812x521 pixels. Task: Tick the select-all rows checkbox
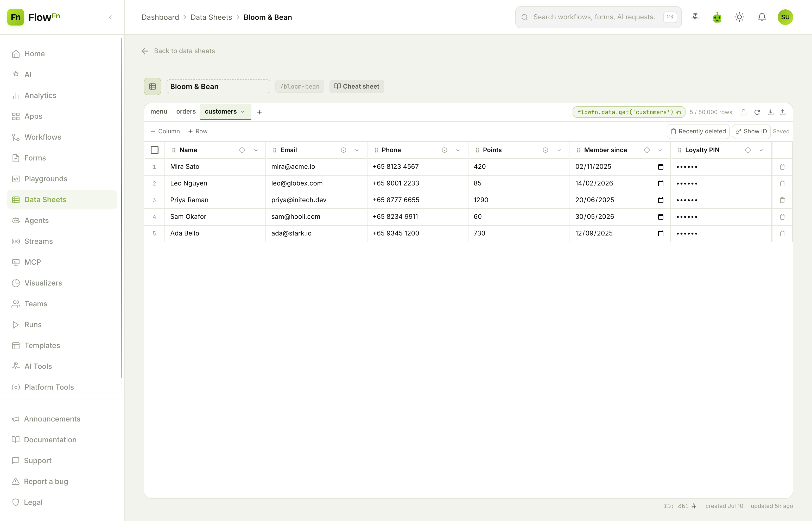click(x=154, y=150)
